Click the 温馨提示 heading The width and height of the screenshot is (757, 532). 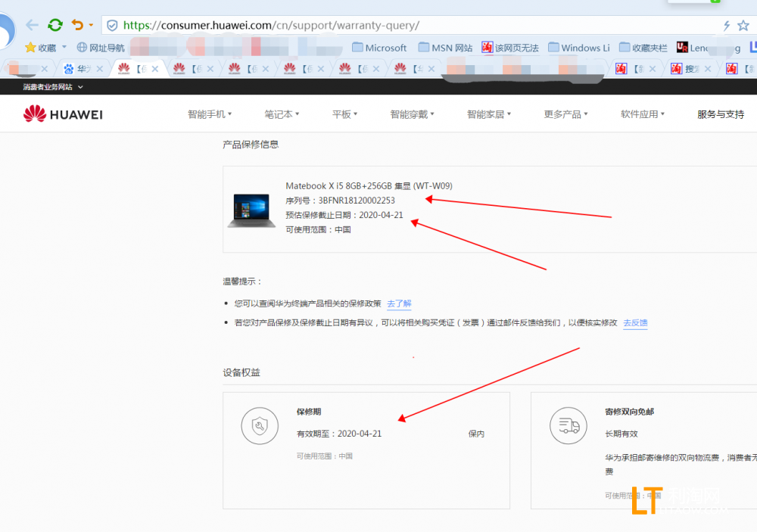(x=242, y=282)
